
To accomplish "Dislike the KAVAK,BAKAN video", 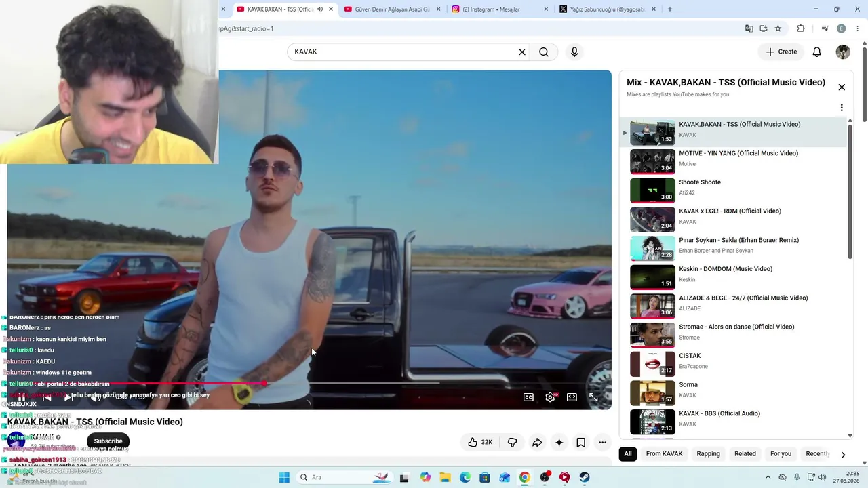I will click(512, 442).
